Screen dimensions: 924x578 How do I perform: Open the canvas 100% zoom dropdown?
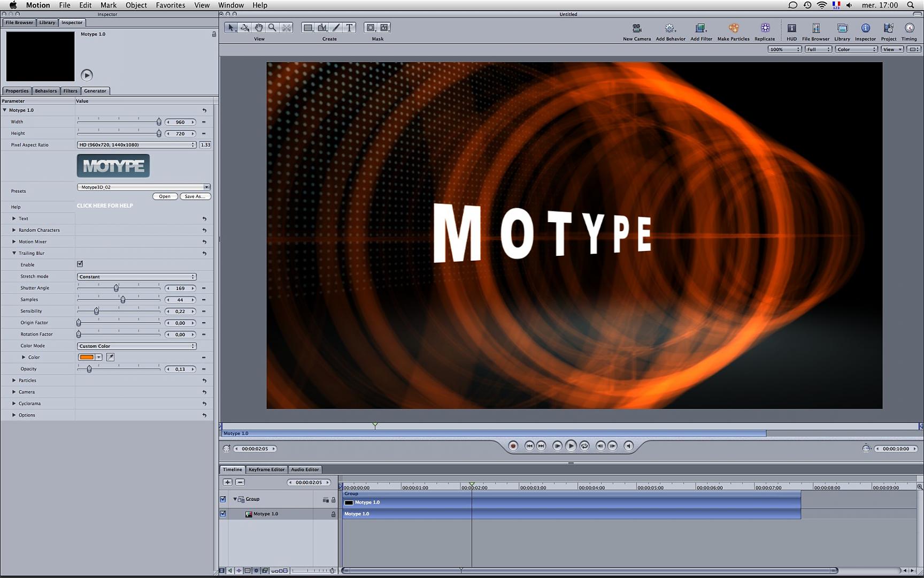point(784,49)
